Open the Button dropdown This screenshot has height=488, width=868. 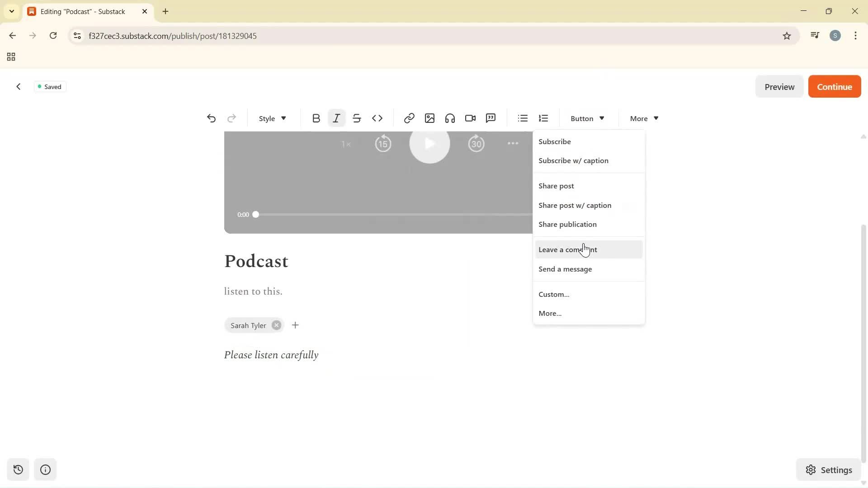coord(586,118)
